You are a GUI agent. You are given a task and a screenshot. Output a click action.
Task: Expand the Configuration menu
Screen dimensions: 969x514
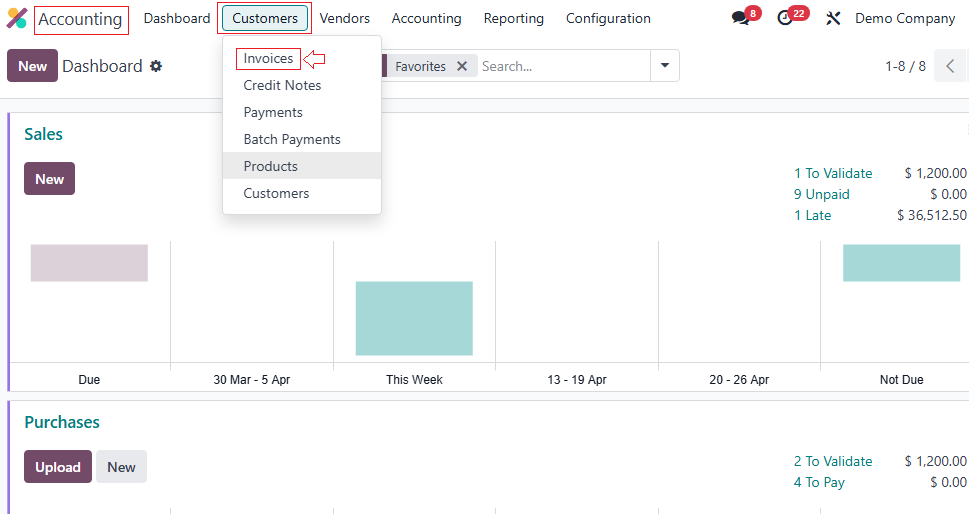click(x=608, y=19)
